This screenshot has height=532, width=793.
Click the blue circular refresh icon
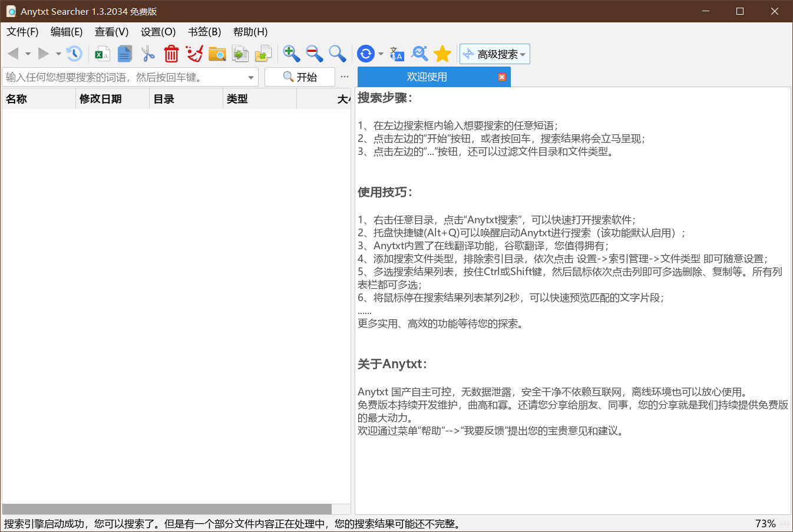[x=366, y=54]
